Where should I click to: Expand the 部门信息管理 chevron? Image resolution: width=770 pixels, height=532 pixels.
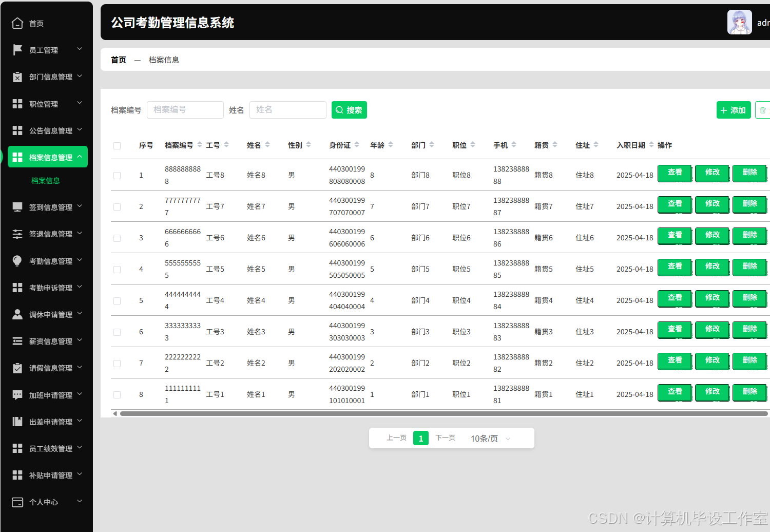[80, 75]
